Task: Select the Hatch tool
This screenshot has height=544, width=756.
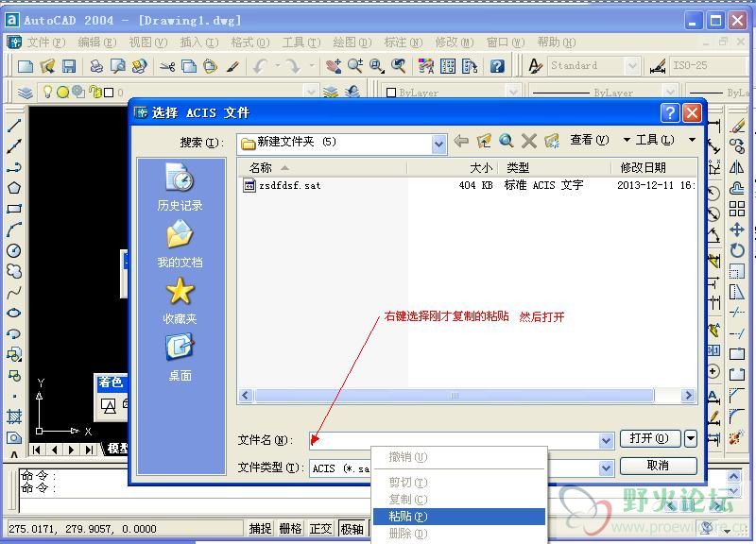Action: click(14, 416)
